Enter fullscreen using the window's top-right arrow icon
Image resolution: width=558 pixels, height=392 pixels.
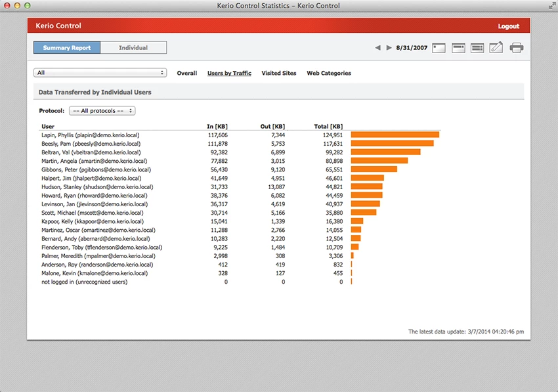pos(549,6)
